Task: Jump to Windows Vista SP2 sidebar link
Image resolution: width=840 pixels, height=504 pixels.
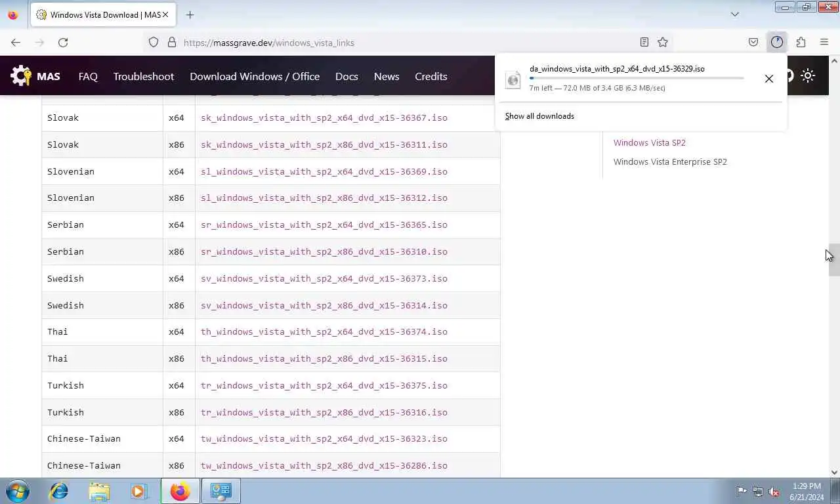Action: click(650, 142)
